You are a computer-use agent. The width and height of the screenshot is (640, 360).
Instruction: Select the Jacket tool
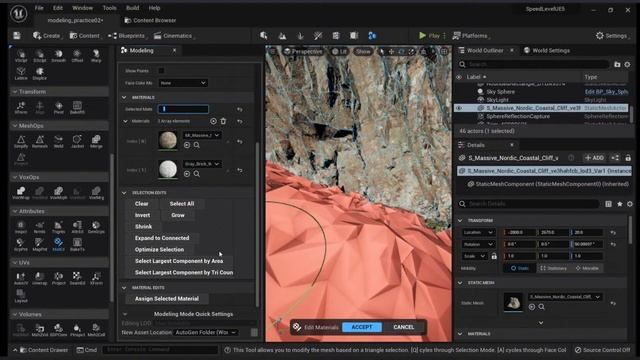[x=77, y=142]
